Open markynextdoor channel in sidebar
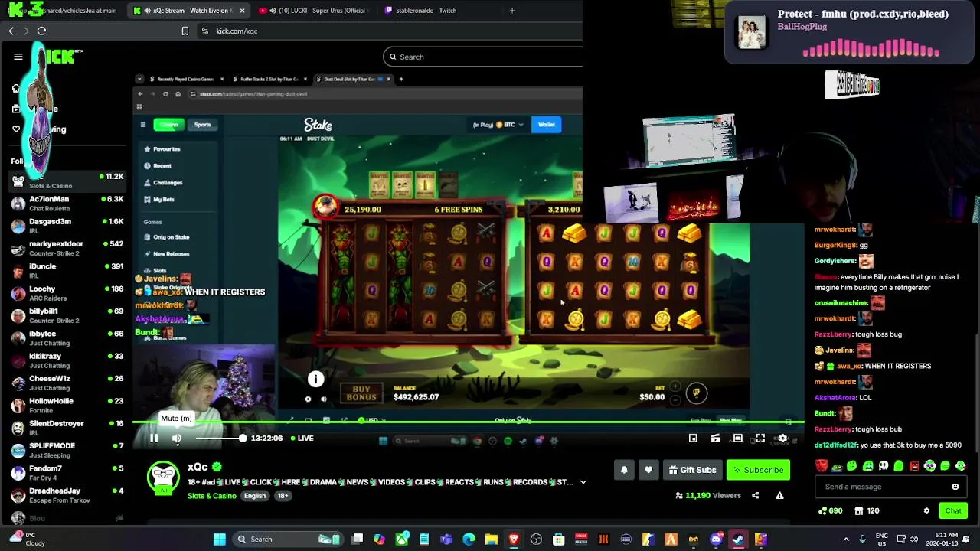 (x=67, y=248)
